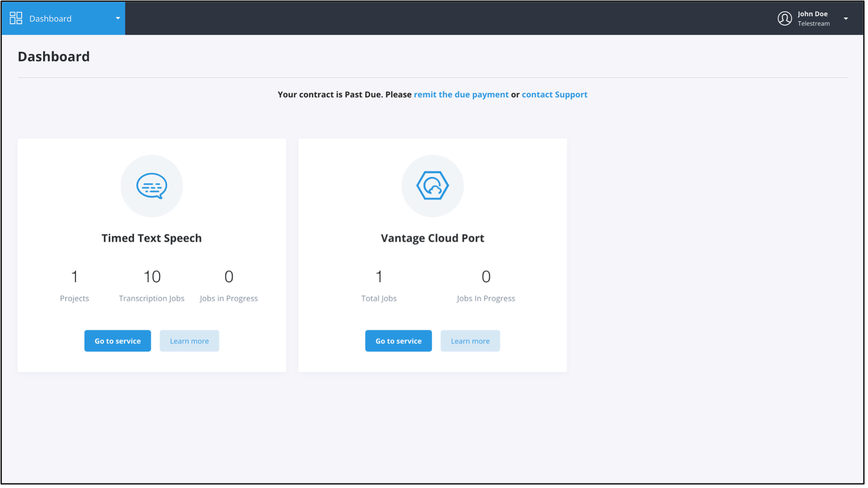This screenshot has height=488, width=868.
Task: Click the Timed Text Speech card title
Action: (x=152, y=238)
